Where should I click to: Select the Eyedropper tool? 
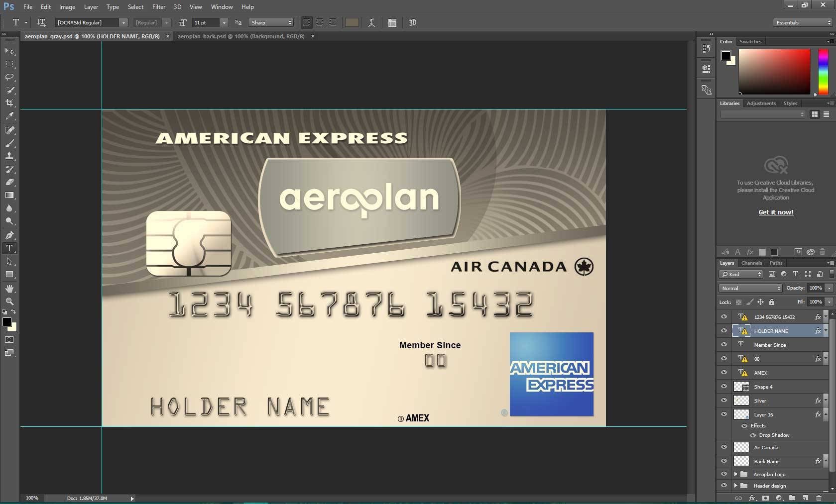click(9, 116)
